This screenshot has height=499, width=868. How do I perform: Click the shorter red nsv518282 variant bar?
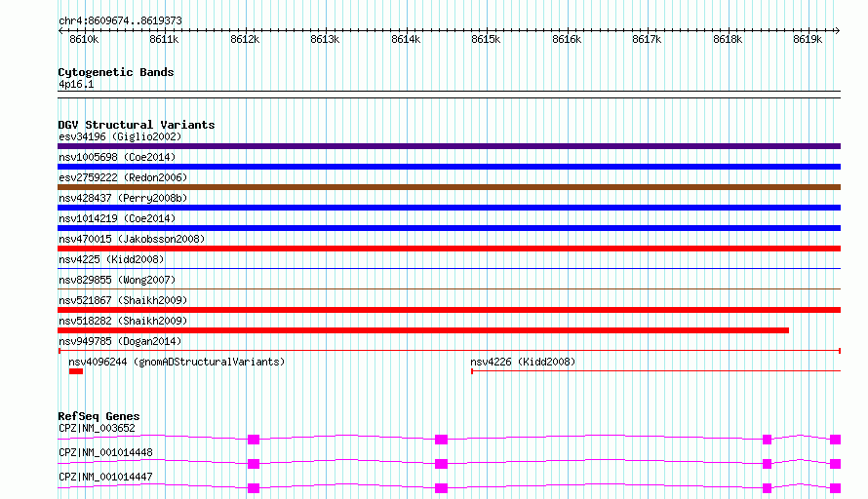point(423,330)
